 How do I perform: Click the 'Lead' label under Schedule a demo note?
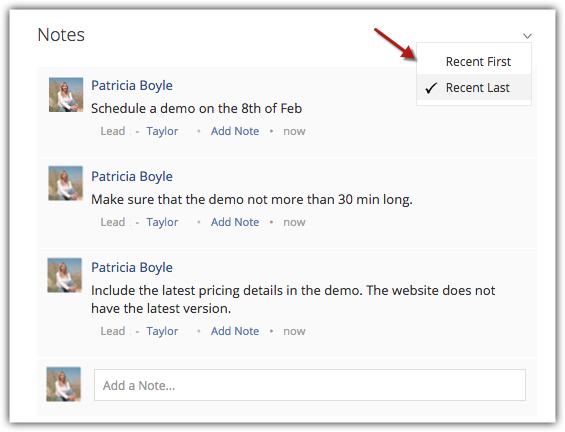pos(113,131)
